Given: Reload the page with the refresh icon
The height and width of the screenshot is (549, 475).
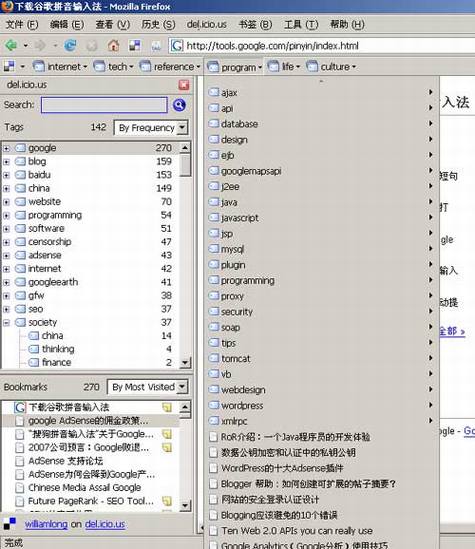Looking at the screenshot, I should [70, 46].
